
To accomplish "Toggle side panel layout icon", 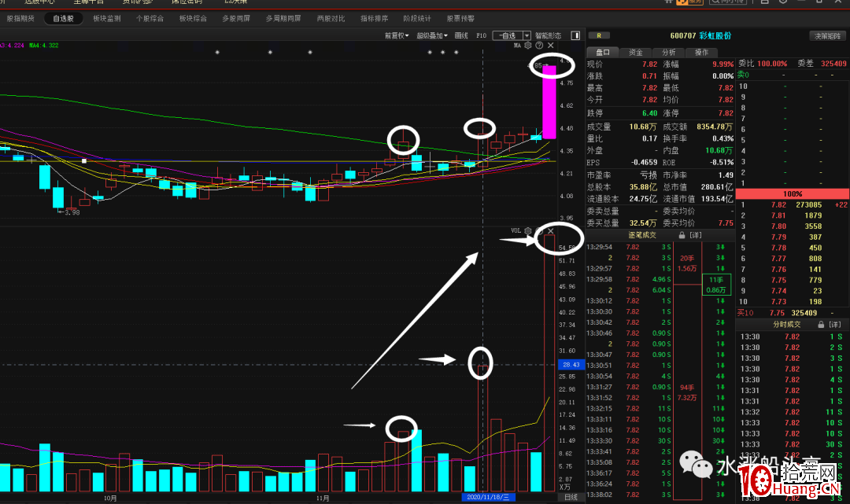I will pyautogui.click(x=575, y=35).
